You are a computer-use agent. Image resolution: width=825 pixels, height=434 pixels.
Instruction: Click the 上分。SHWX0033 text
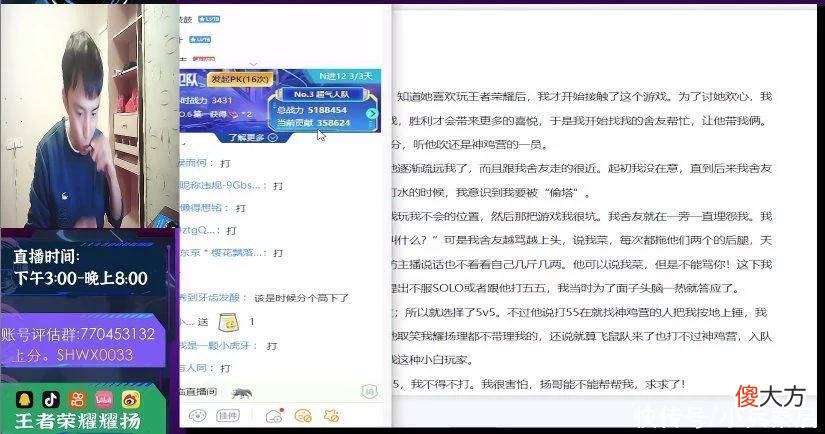72,355
